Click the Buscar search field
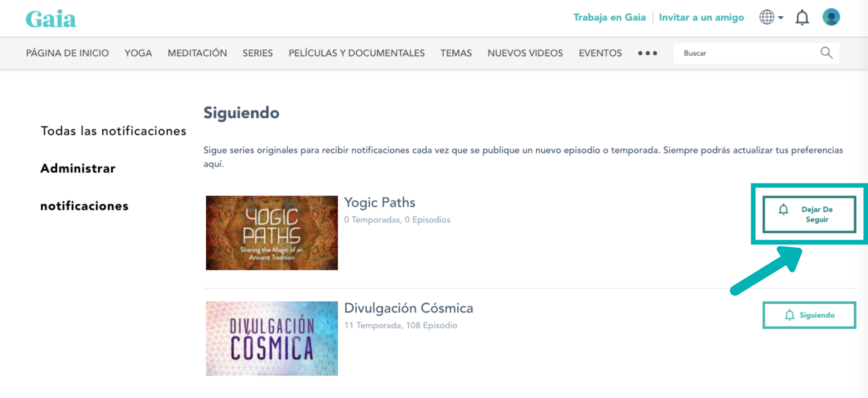Image resolution: width=868 pixels, height=398 pixels. (756, 53)
